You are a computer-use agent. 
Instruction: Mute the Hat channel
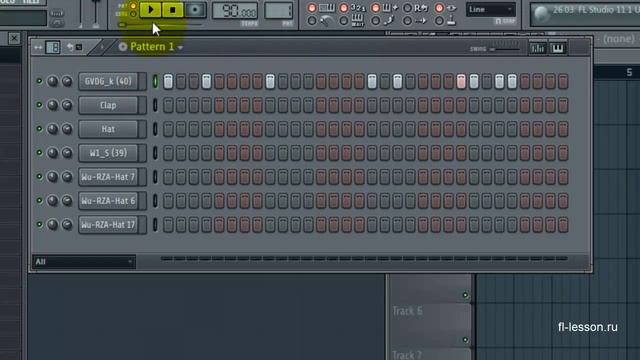(x=39, y=129)
